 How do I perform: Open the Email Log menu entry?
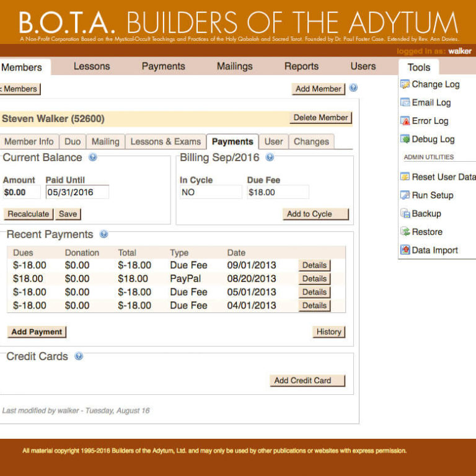coord(431,103)
